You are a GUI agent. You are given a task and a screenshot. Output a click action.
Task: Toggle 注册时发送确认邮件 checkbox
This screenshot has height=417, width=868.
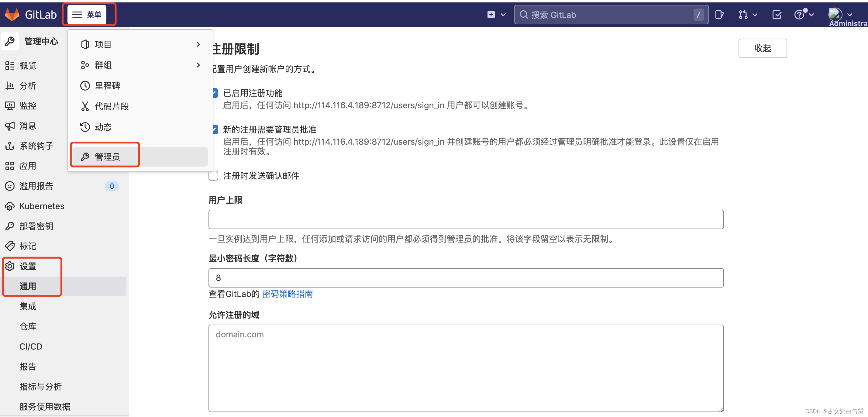pyautogui.click(x=213, y=176)
